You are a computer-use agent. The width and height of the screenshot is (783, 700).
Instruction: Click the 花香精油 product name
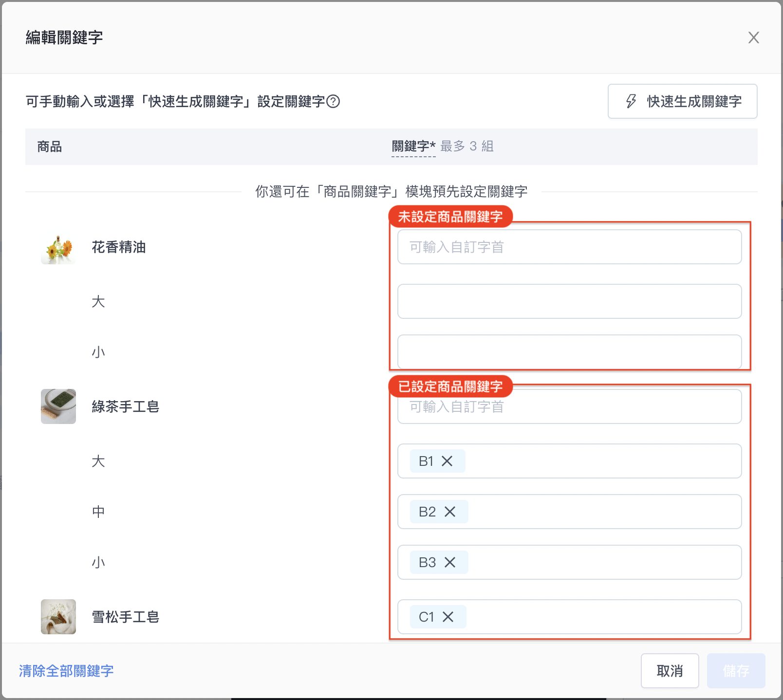[x=119, y=247]
